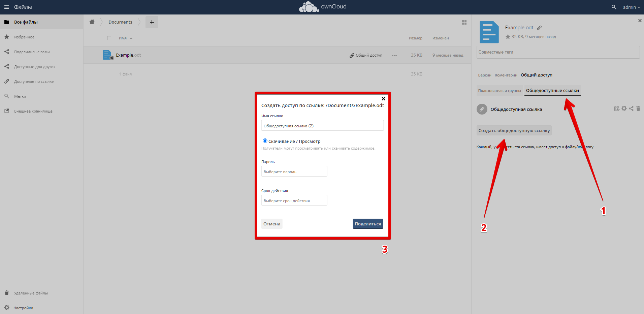Viewport: 644px width, 314px height.
Task: Click the Отмена button
Action: 272,224
